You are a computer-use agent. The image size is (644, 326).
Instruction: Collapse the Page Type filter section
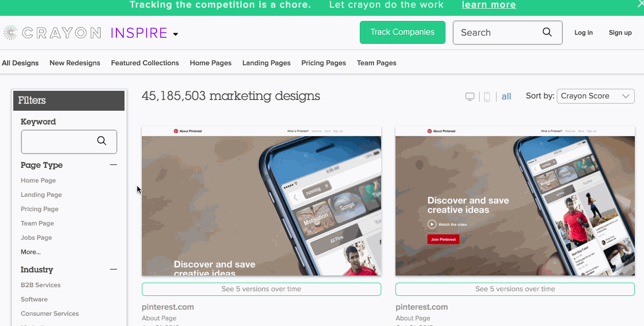113,165
